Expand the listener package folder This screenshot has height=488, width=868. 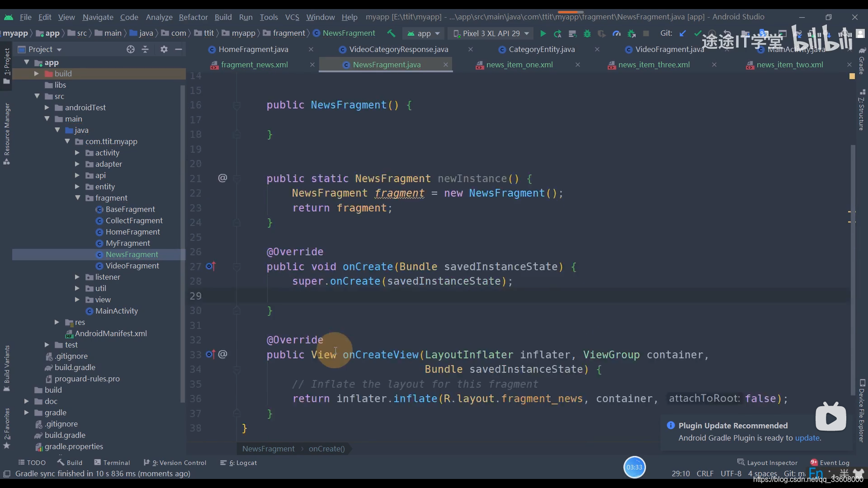[77, 277]
